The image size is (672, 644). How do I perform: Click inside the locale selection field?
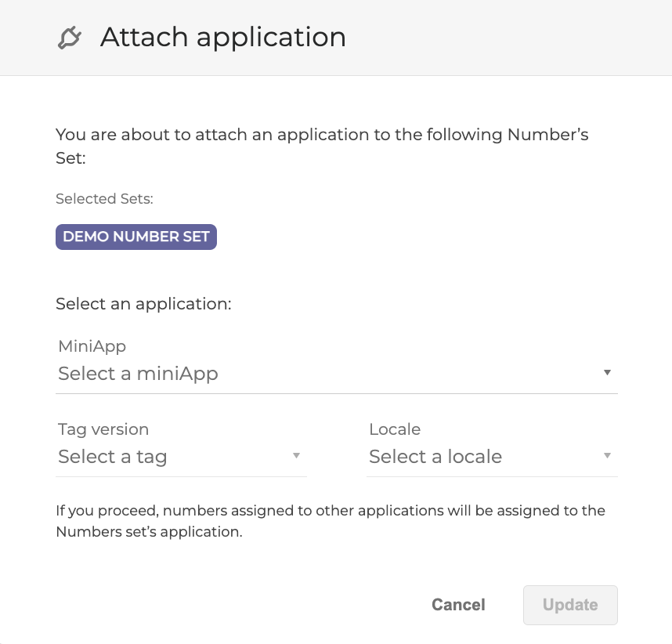[x=470, y=456]
